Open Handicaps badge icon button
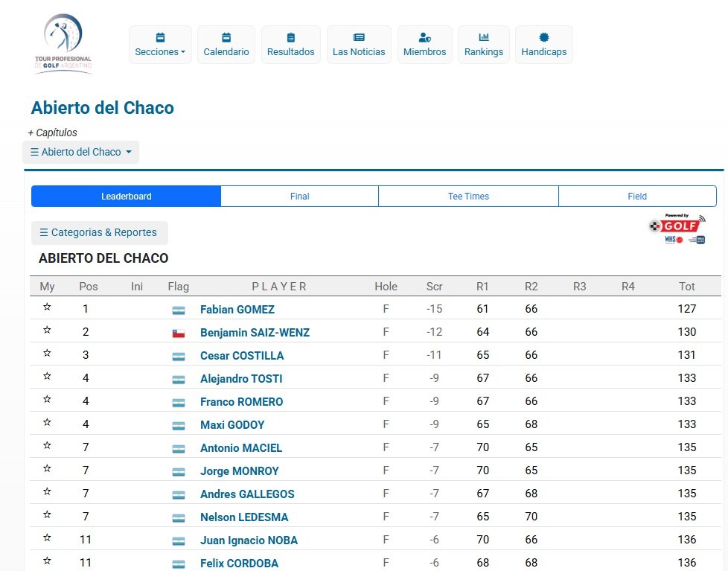 (543, 45)
